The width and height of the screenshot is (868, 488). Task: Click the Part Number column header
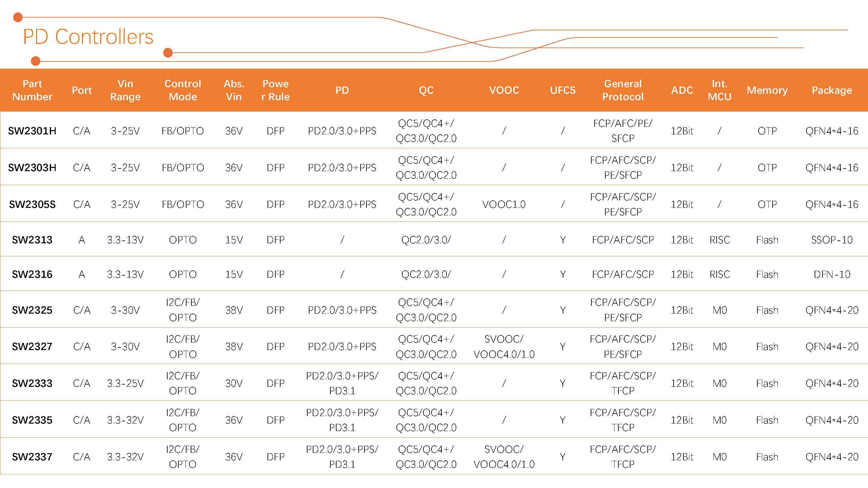(x=32, y=90)
